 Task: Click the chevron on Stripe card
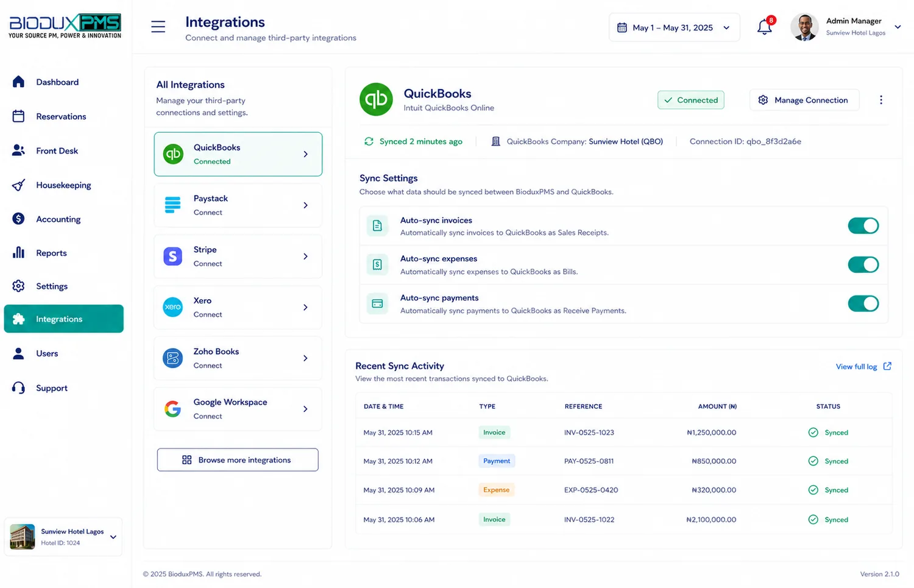pyautogui.click(x=306, y=257)
